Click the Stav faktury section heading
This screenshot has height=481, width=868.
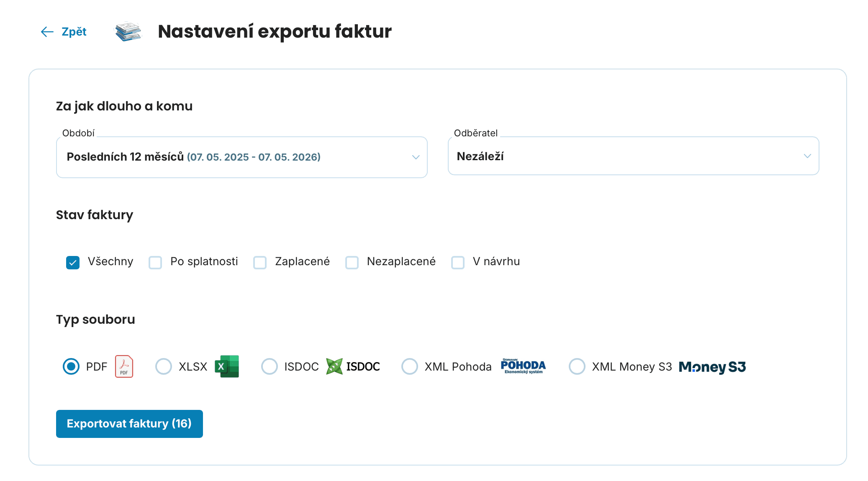point(95,215)
